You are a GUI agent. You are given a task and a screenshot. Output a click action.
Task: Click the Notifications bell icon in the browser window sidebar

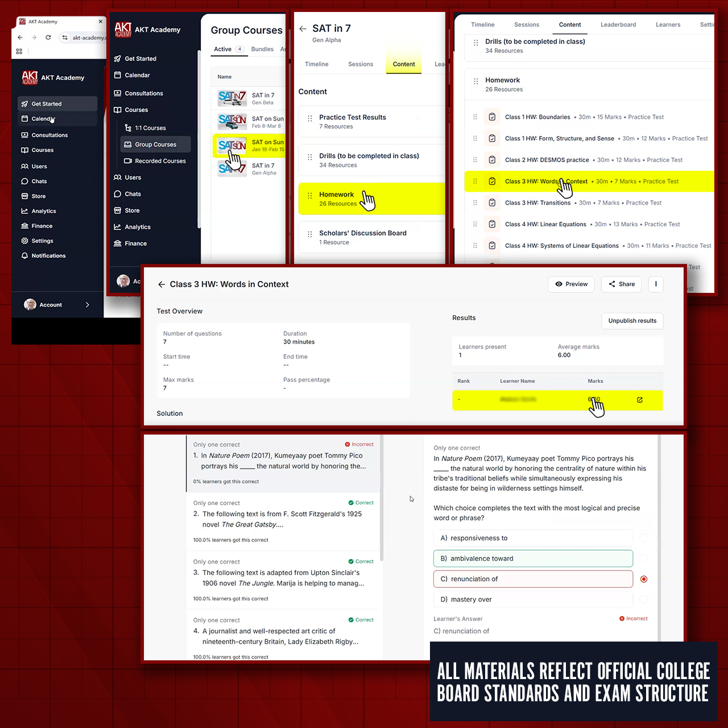pyautogui.click(x=24, y=256)
